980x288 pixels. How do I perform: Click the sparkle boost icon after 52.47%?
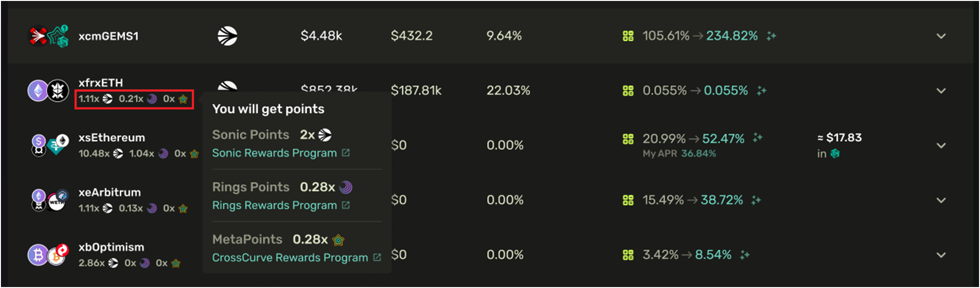point(758,138)
